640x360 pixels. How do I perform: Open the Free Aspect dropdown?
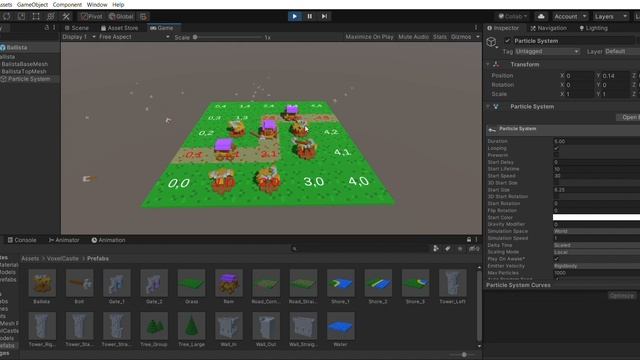coord(134,37)
